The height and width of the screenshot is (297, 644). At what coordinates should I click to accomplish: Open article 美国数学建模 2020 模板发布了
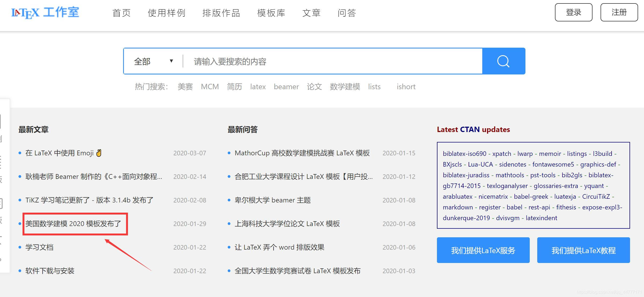click(x=73, y=224)
